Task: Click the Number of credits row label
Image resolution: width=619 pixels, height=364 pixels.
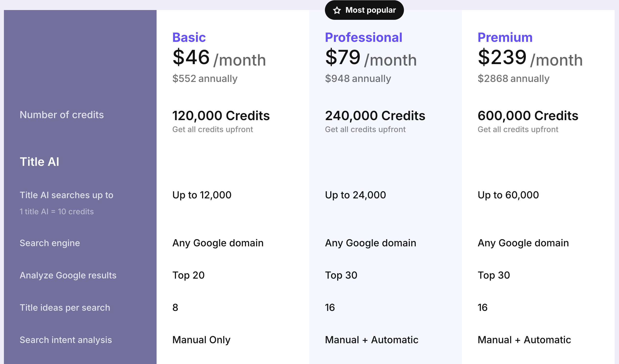Action: click(62, 115)
